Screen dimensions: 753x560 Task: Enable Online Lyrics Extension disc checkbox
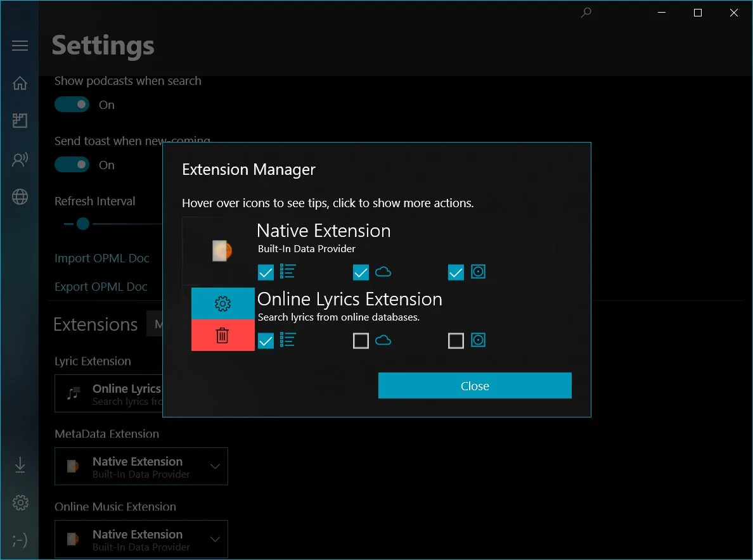click(456, 341)
